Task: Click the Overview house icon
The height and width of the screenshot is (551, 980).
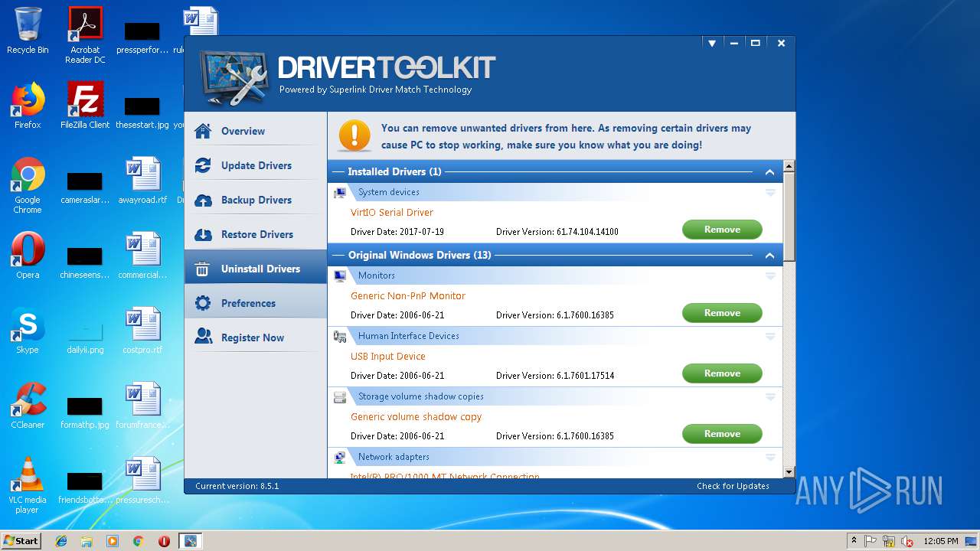Action: 203,131
